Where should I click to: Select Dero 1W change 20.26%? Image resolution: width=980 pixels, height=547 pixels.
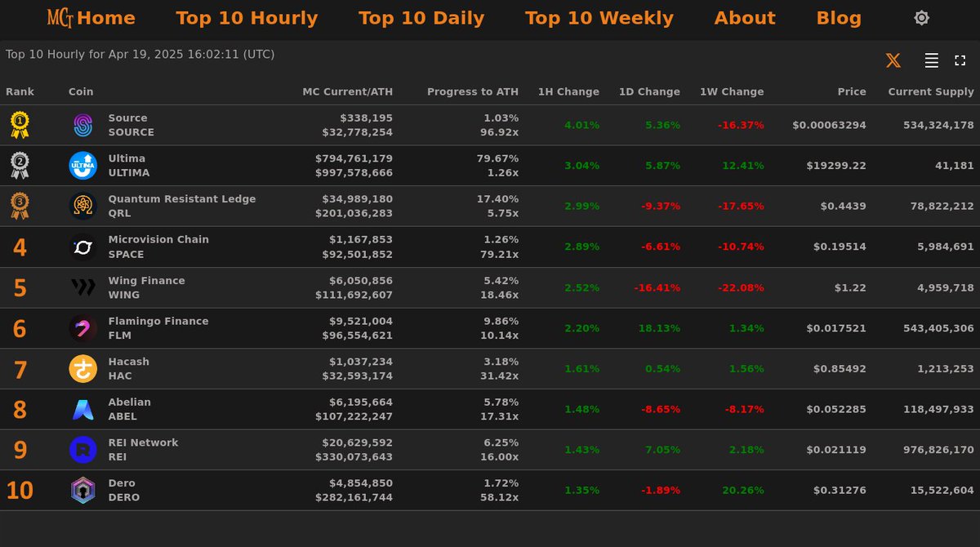743,491
